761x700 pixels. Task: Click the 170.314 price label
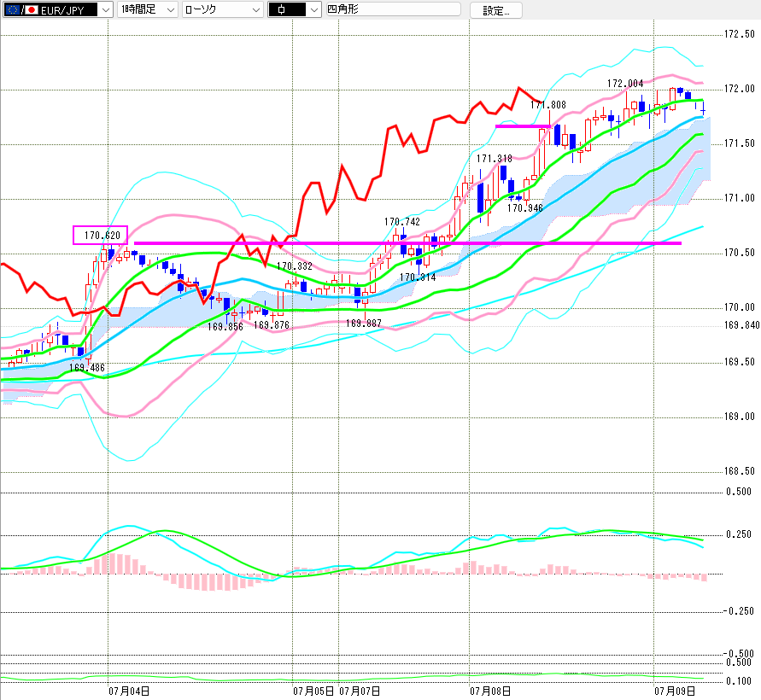tap(418, 277)
